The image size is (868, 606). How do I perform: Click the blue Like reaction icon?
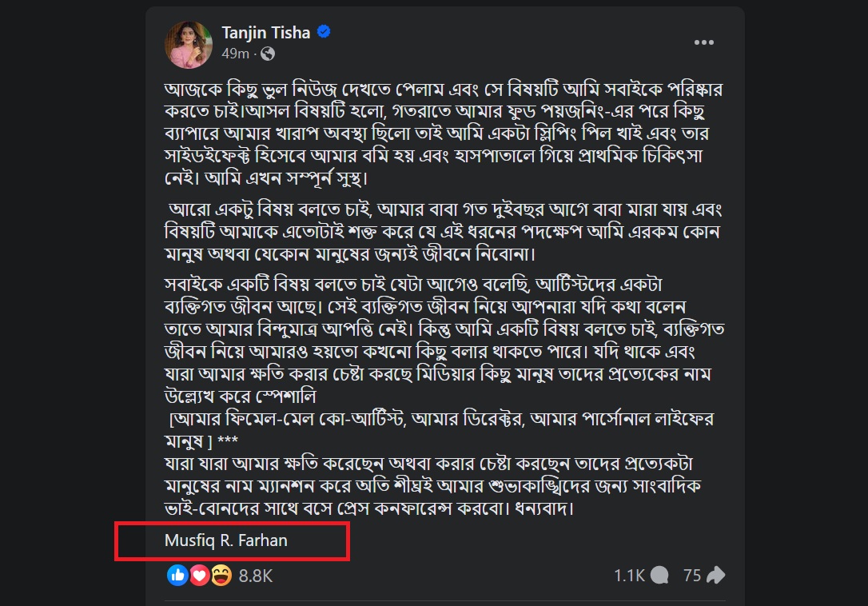click(x=177, y=574)
